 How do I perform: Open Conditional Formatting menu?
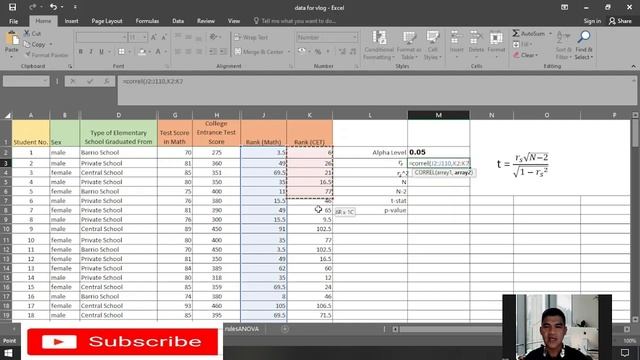(x=379, y=46)
